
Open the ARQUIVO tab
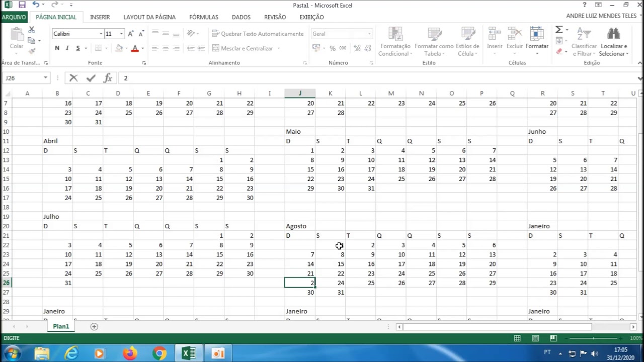click(14, 17)
